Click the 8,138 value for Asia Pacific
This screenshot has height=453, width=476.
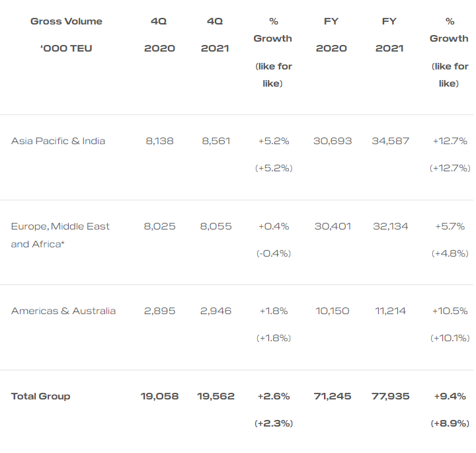pyautogui.click(x=160, y=141)
